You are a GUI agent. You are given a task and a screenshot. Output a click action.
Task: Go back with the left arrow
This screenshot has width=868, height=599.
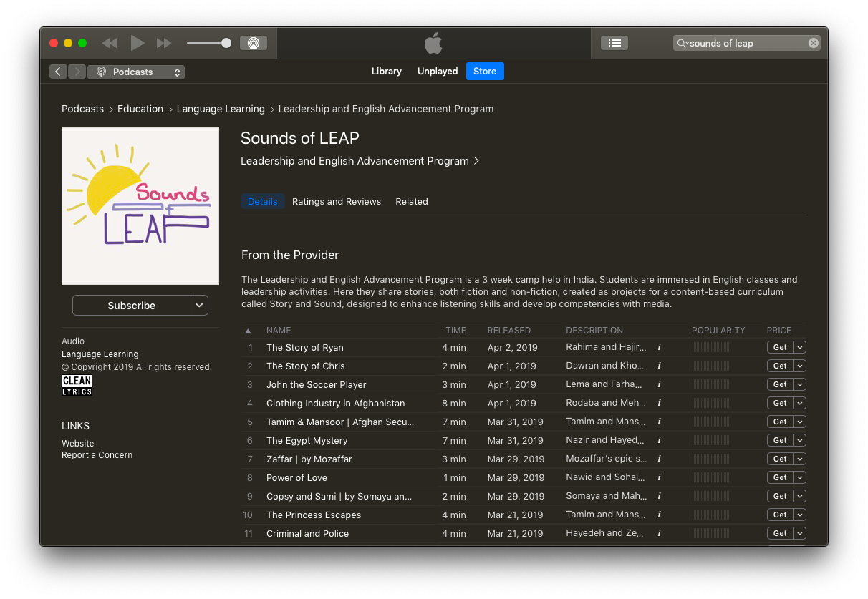(58, 72)
